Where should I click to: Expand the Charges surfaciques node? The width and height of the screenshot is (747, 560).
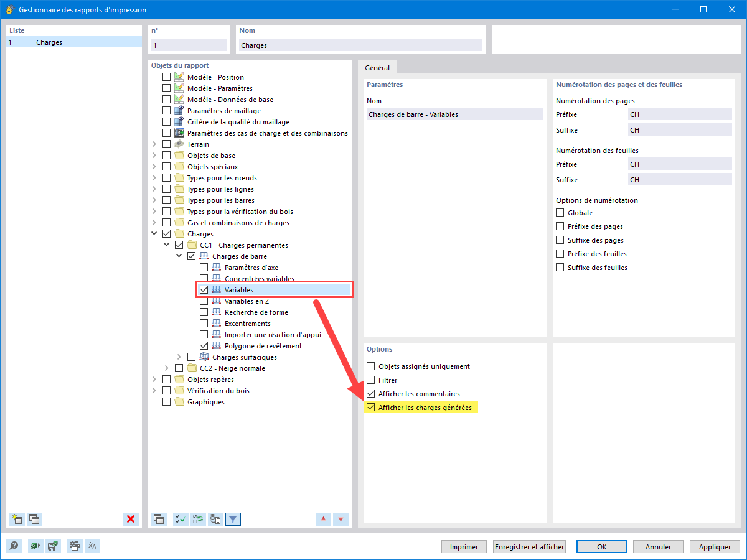pos(179,357)
